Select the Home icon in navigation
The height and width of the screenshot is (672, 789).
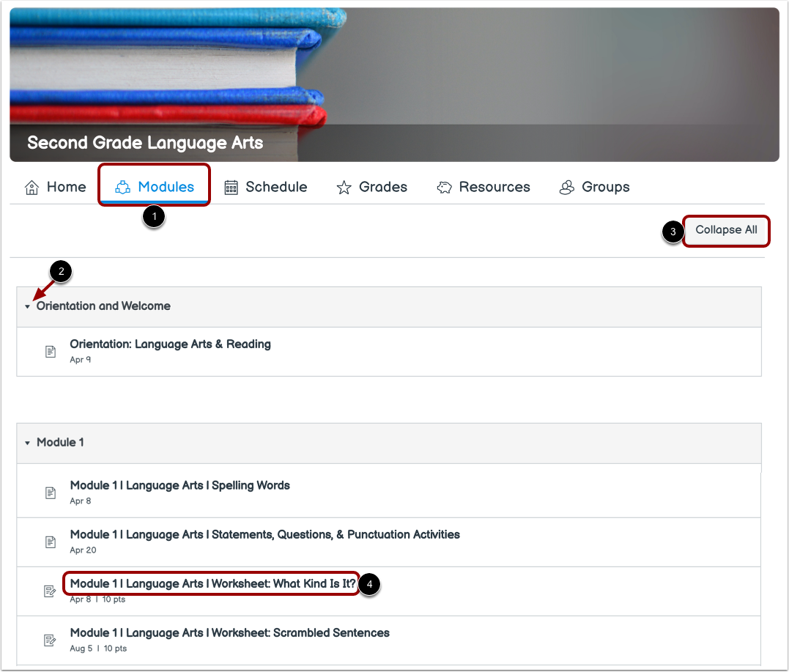31,187
